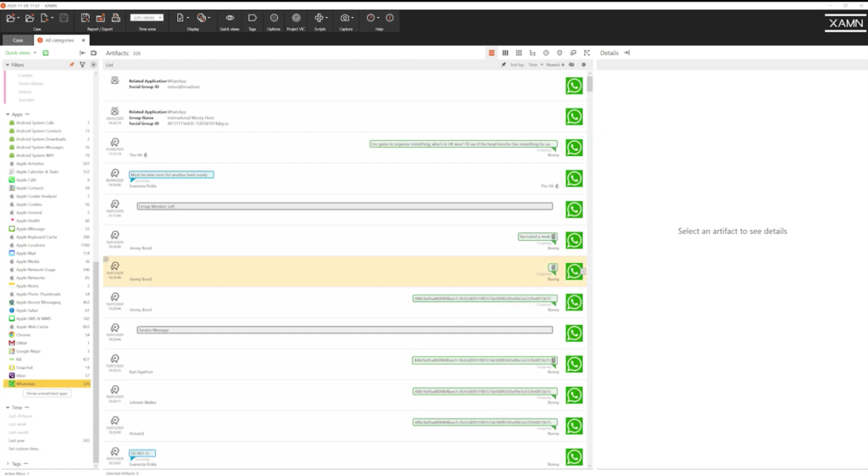Click the XAMN logo
Screen dimensions: 868x476
click(845, 23)
